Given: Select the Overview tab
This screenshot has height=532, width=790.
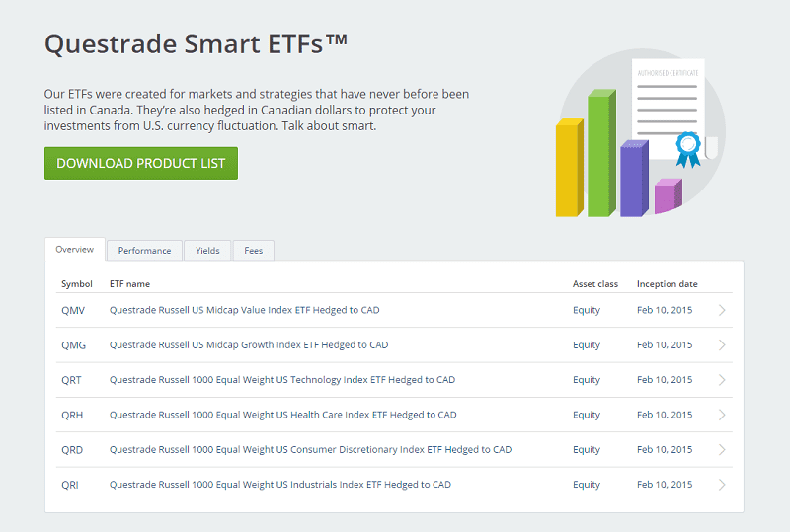Looking at the screenshot, I should pos(75,250).
